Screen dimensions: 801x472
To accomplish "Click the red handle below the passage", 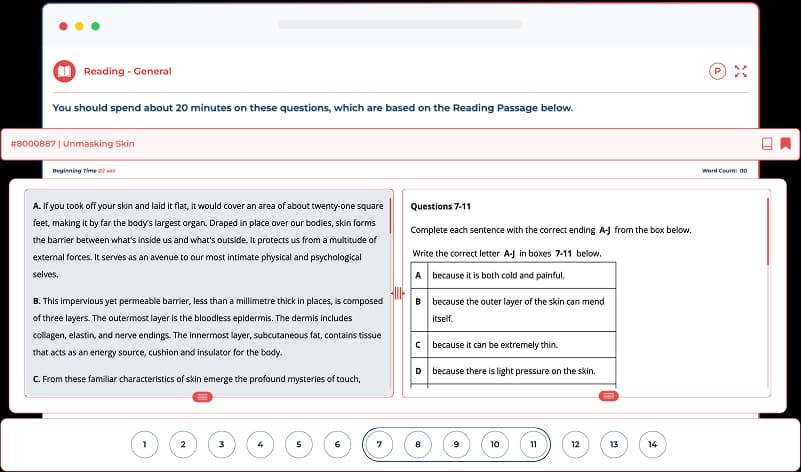I will tap(202, 397).
